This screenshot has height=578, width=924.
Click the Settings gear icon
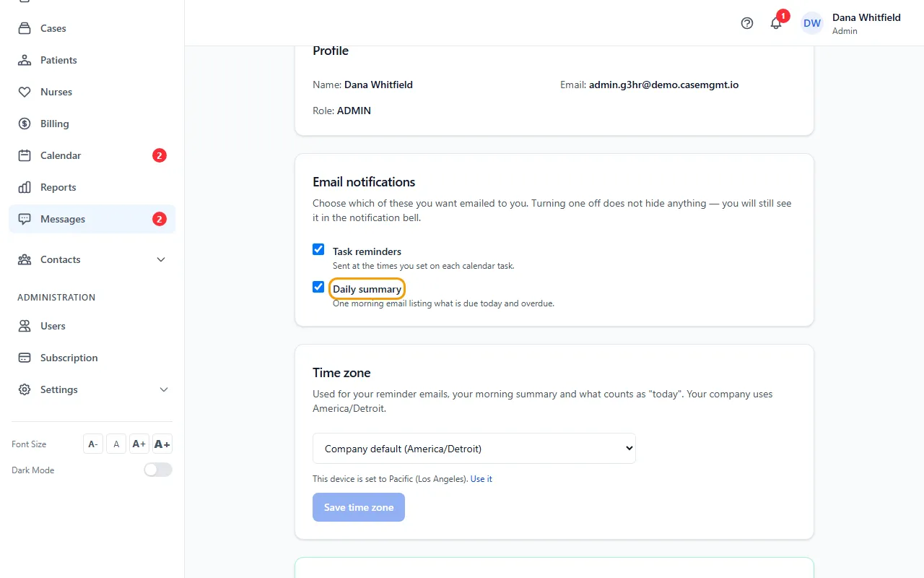(x=25, y=389)
